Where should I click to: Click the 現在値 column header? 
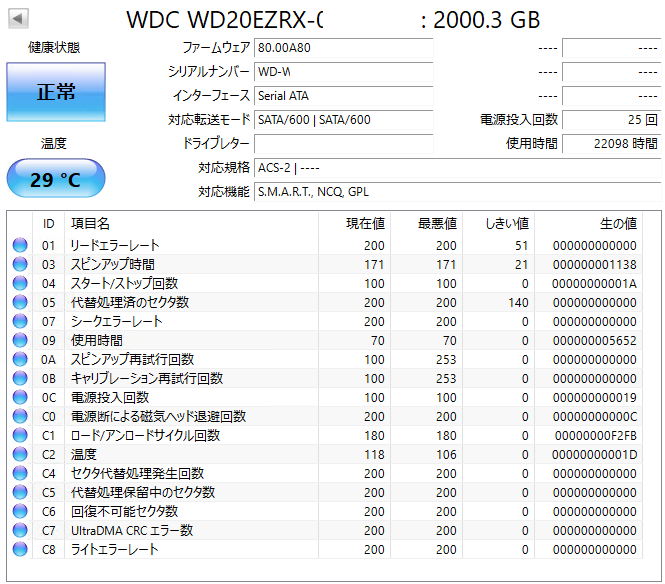click(x=355, y=224)
